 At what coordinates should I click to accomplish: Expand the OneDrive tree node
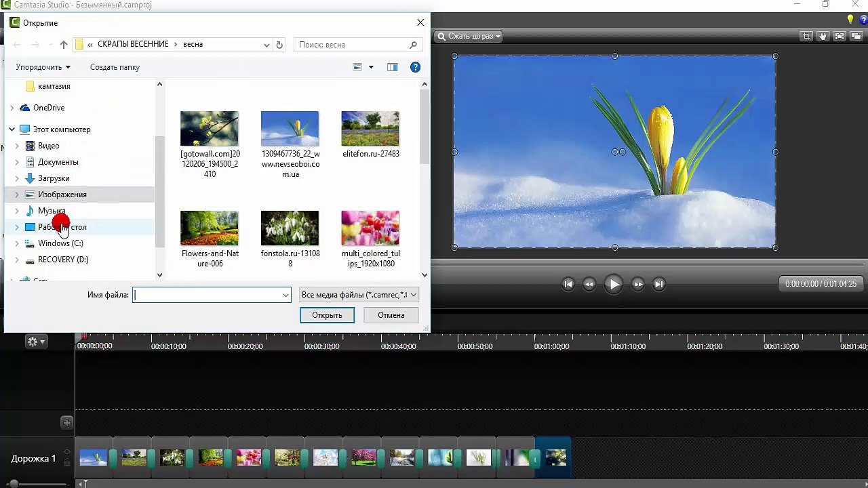[x=12, y=108]
